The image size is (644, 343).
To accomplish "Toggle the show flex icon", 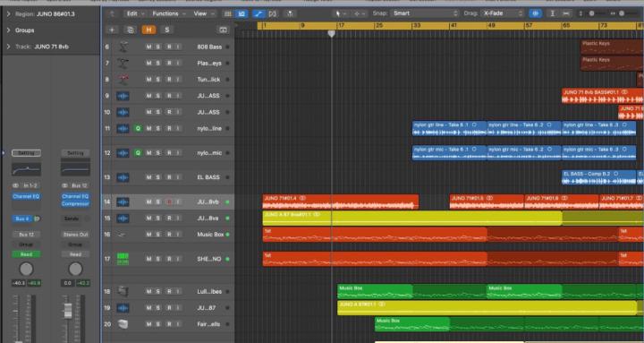I will (273, 13).
